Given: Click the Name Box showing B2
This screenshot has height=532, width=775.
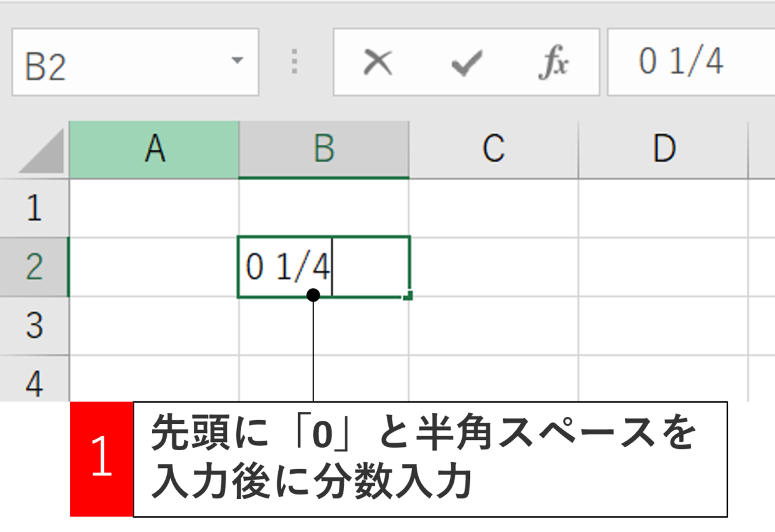Looking at the screenshot, I should tap(135, 63).
